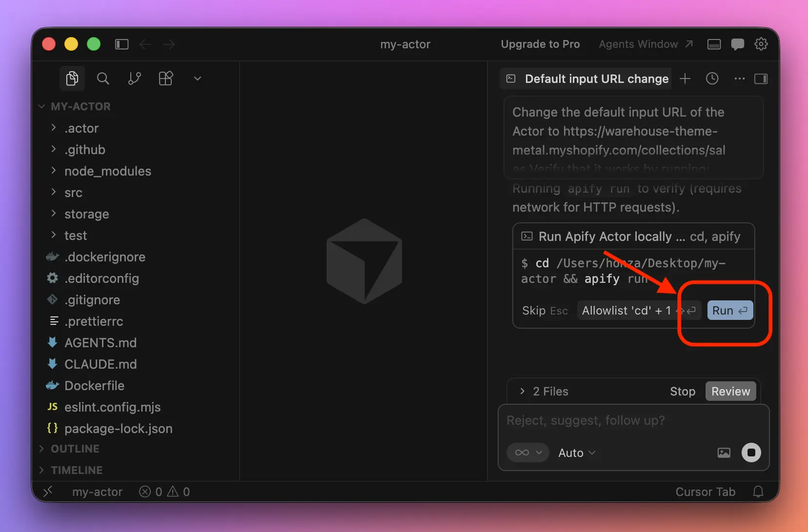Screen dimensions: 808x532
Task: Open eslint.config.mjs file
Action: 112,407
